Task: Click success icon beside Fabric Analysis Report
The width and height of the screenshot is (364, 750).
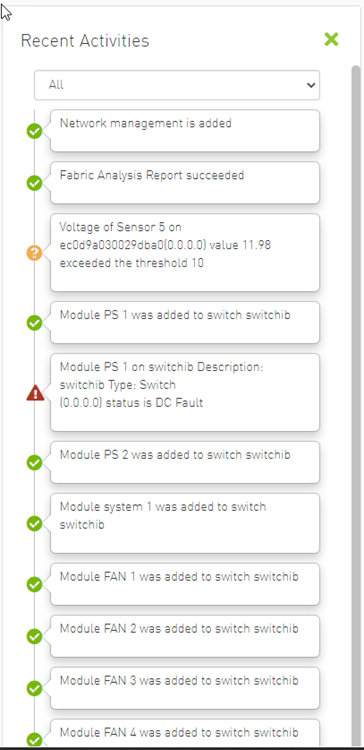Action: click(34, 183)
